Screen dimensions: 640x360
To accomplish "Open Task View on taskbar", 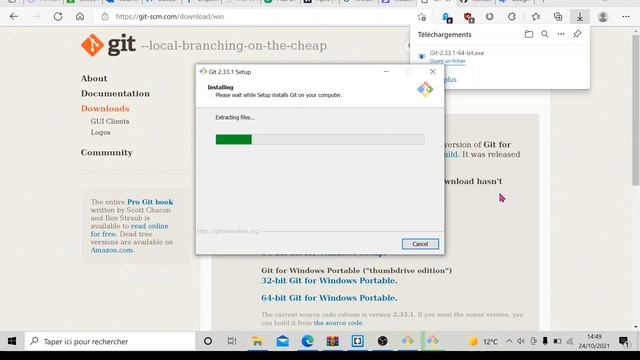I will [x=232, y=341].
